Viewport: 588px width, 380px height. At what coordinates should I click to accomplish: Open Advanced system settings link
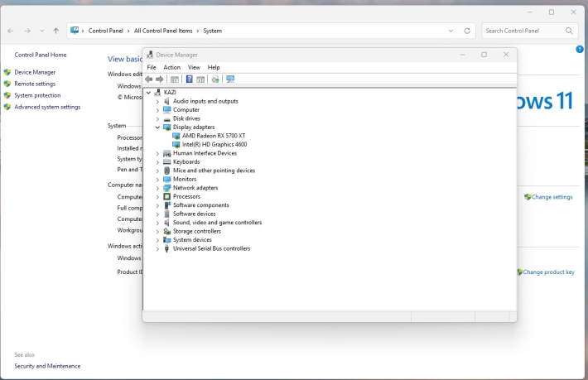(47, 107)
